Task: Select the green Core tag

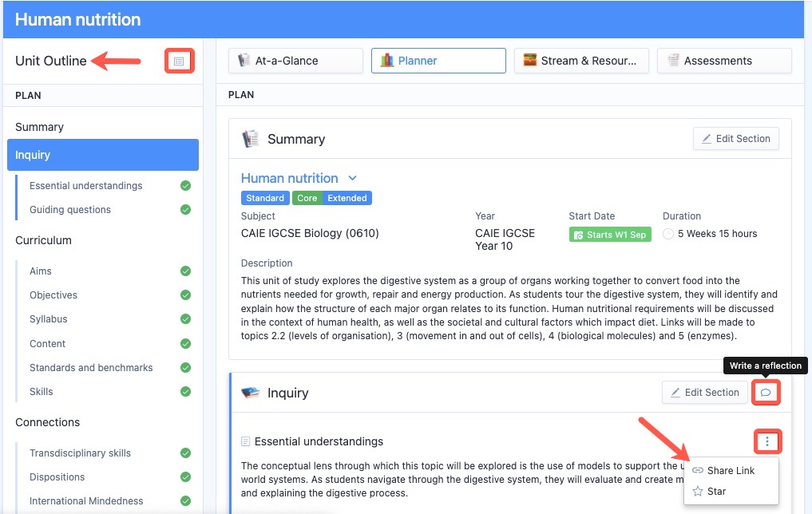Action: point(307,198)
